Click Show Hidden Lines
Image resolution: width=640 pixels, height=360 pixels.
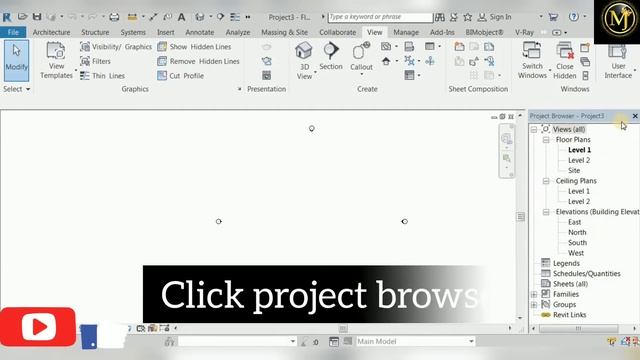(194, 47)
